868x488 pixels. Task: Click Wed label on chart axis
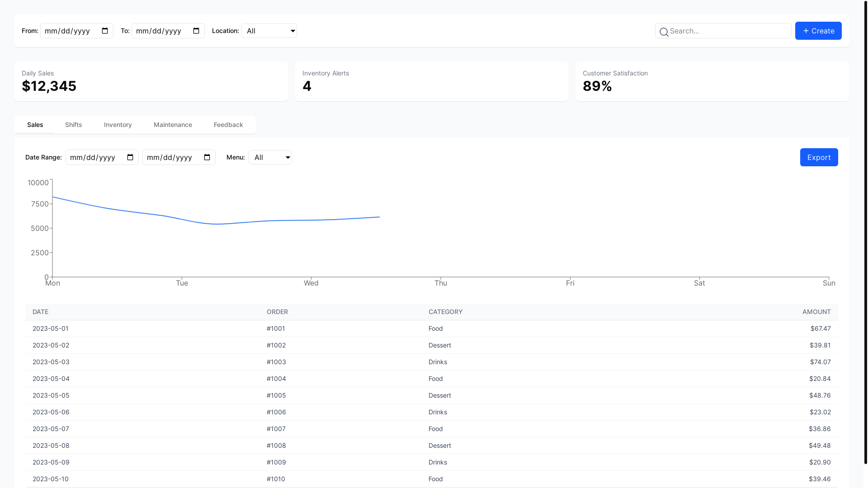click(311, 283)
